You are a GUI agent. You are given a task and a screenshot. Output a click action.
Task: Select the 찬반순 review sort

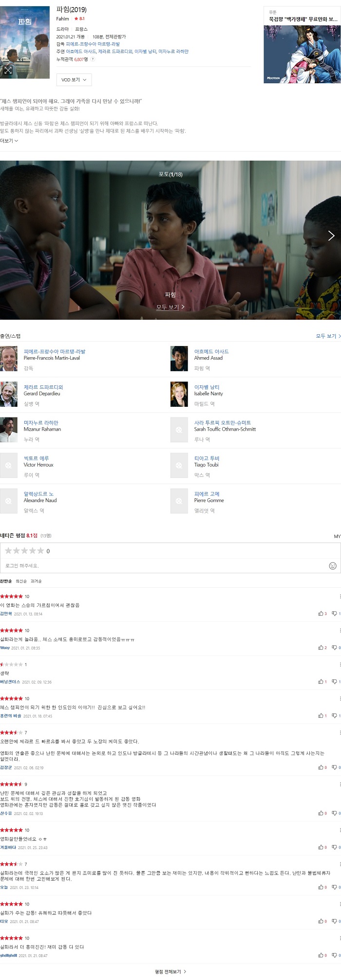6,581
